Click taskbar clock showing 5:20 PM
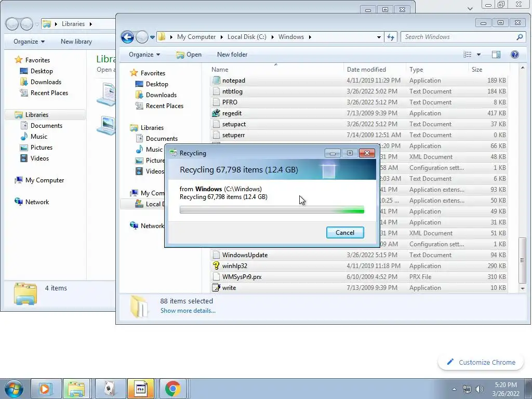This screenshot has width=532, height=399. 506,389
